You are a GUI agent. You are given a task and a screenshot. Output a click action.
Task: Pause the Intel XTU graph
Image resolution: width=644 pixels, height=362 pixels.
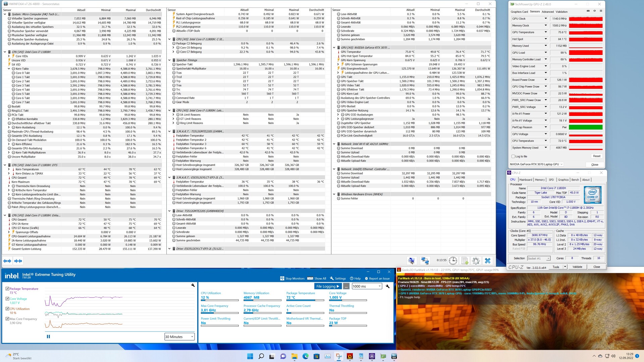click(48, 337)
